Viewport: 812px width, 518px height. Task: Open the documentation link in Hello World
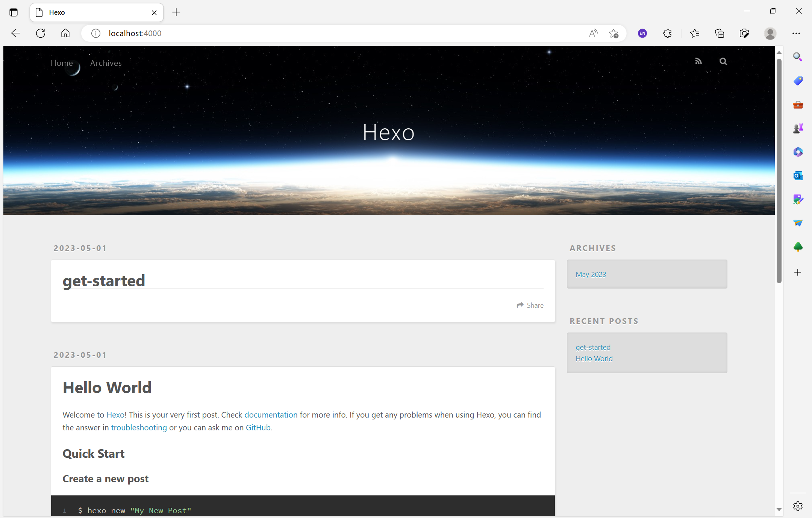click(271, 415)
